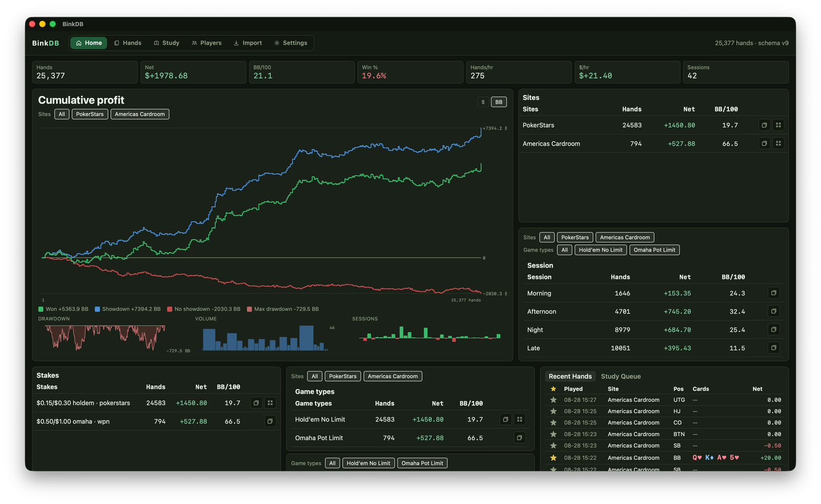Sort Sites table by BB/100 header
This screenshot has width=821, height=504.
pos(726,109)
